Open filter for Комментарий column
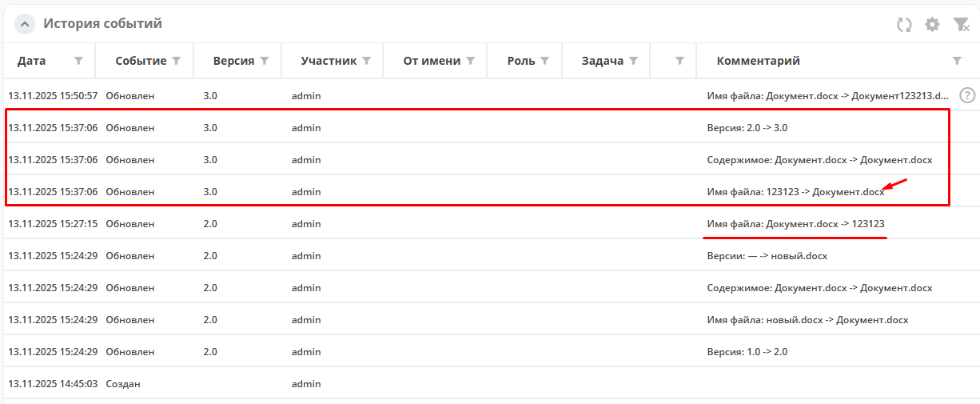 click(957, 61)
